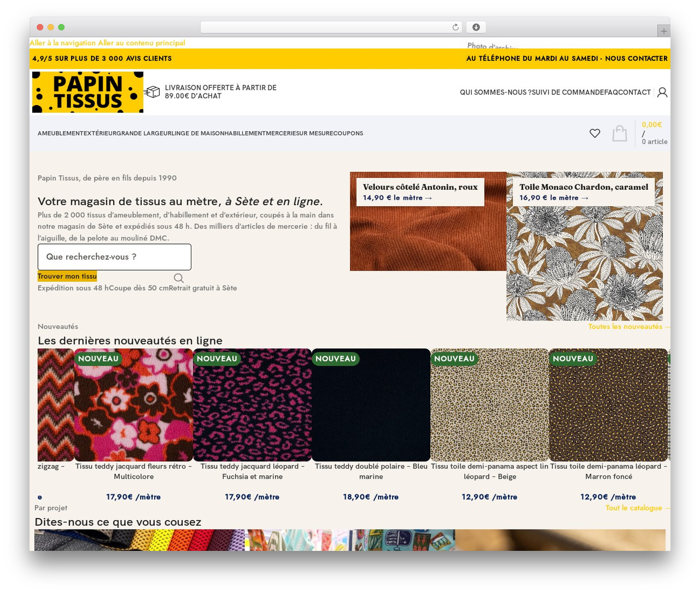This screenshot has width=700, height=593.
Task: Click Aller au contenu principal link
Action: pyautogui.click(x=142, y=43)
